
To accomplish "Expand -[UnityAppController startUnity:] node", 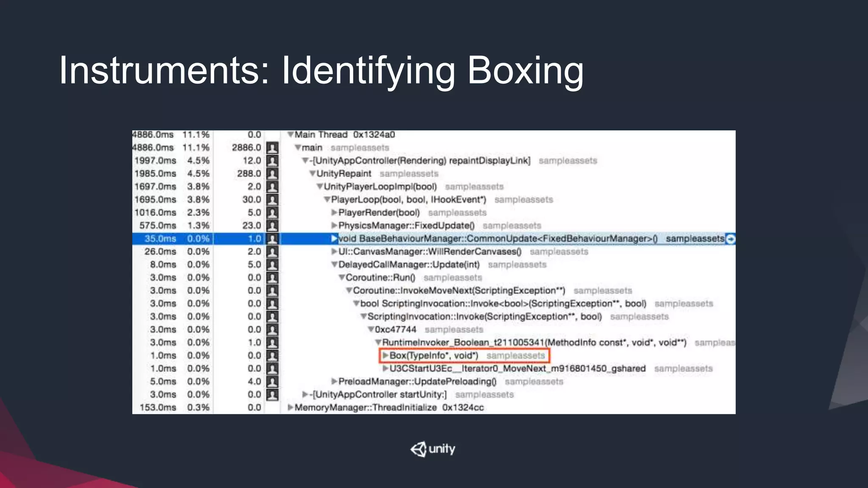I will coord(305,395).
